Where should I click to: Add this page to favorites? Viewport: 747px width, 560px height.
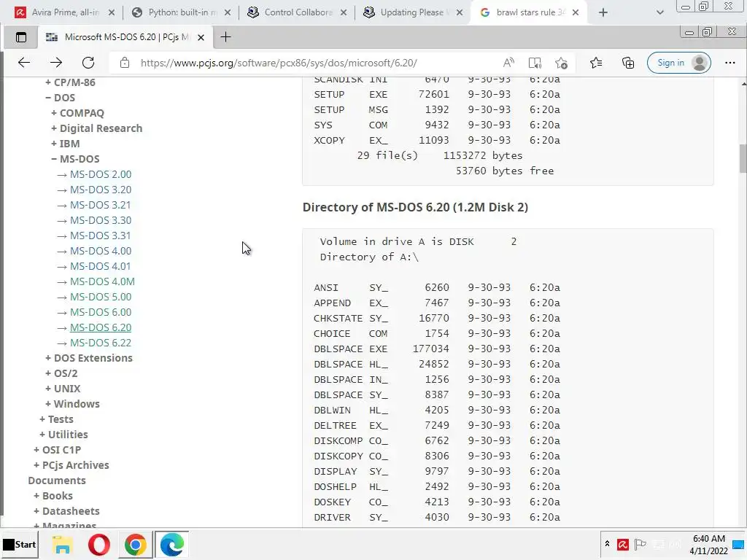[x=561, y=63]
